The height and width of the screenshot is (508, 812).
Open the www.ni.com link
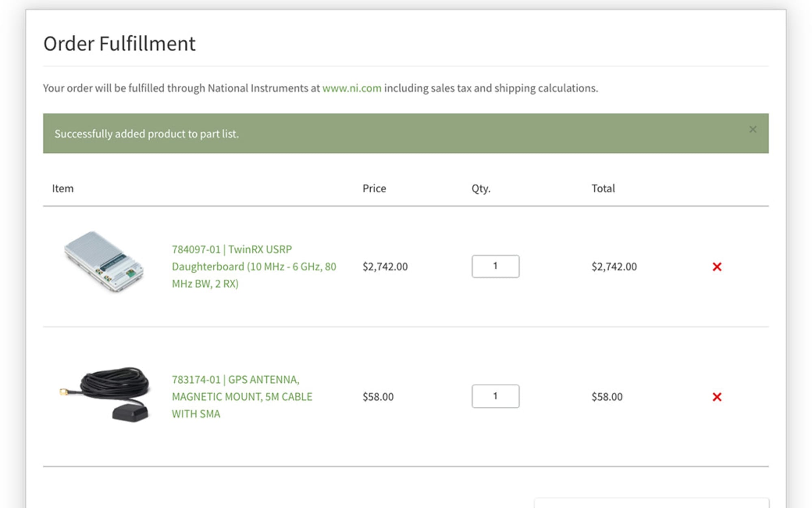tap(352, 88)
